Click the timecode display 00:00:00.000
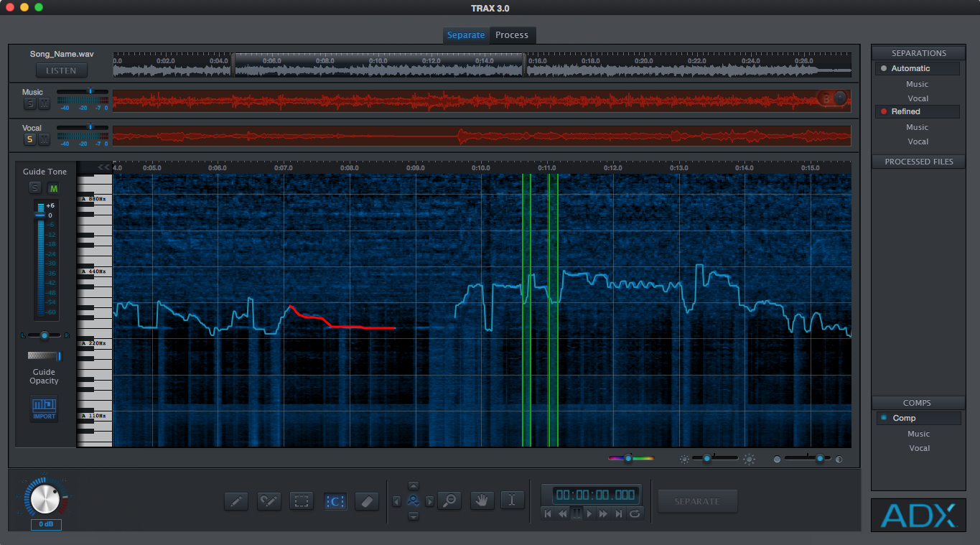 595,495
